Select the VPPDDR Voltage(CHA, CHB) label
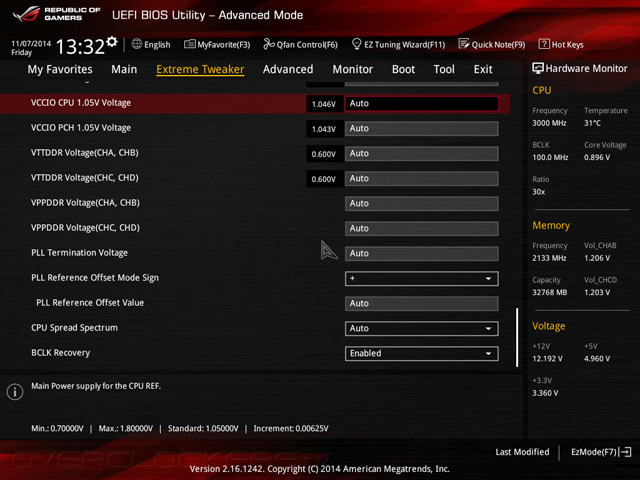Screen dimensions: 640x480 85,203
